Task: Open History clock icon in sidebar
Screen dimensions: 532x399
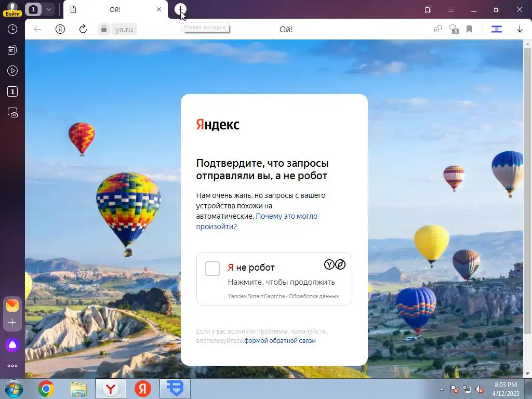Action: click(x=12, y=30)
